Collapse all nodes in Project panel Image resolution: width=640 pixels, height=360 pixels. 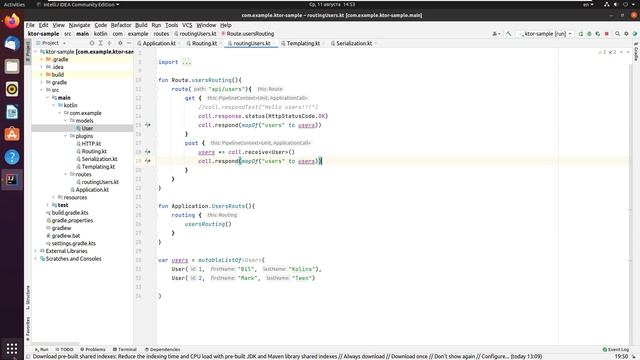tap(109, 43)
